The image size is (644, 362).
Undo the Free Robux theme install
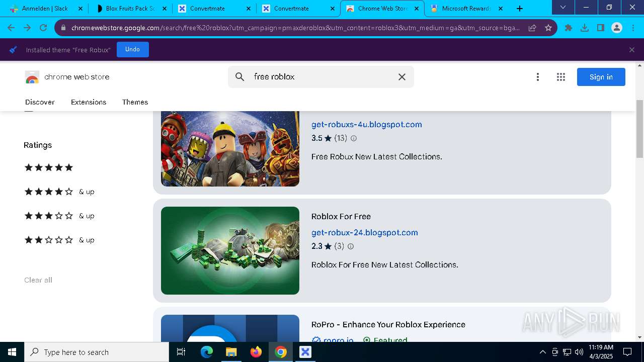[x=132, y=49]
